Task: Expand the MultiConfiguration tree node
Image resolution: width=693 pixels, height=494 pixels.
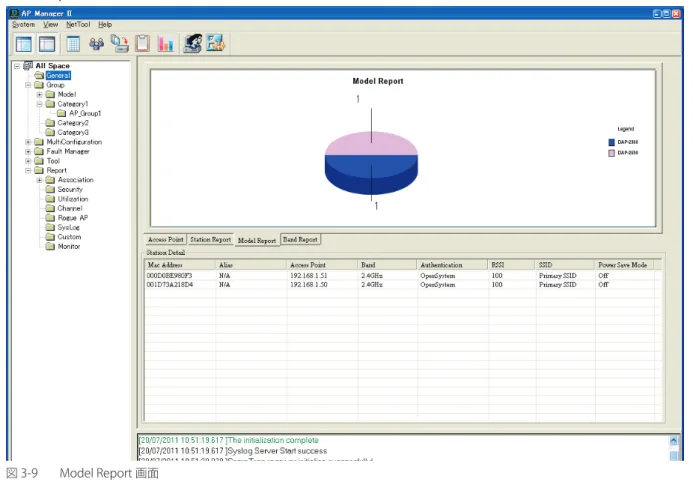Action: [x=28, y=142]
